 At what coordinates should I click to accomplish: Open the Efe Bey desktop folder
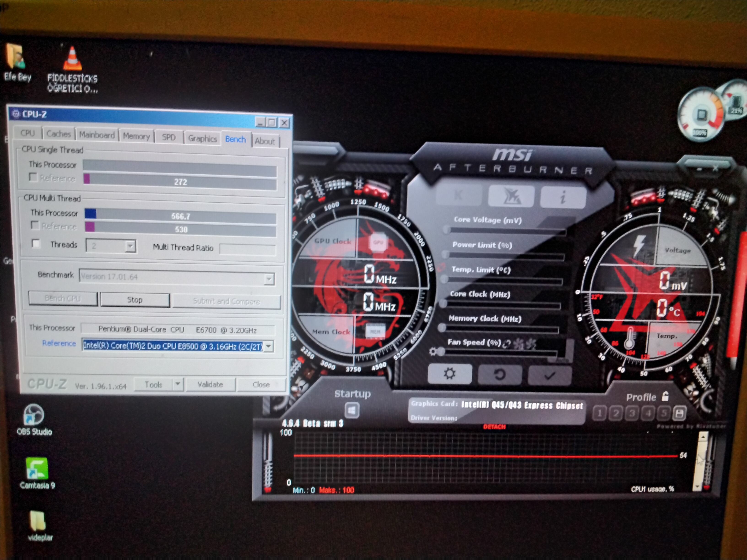pos(17,62)
